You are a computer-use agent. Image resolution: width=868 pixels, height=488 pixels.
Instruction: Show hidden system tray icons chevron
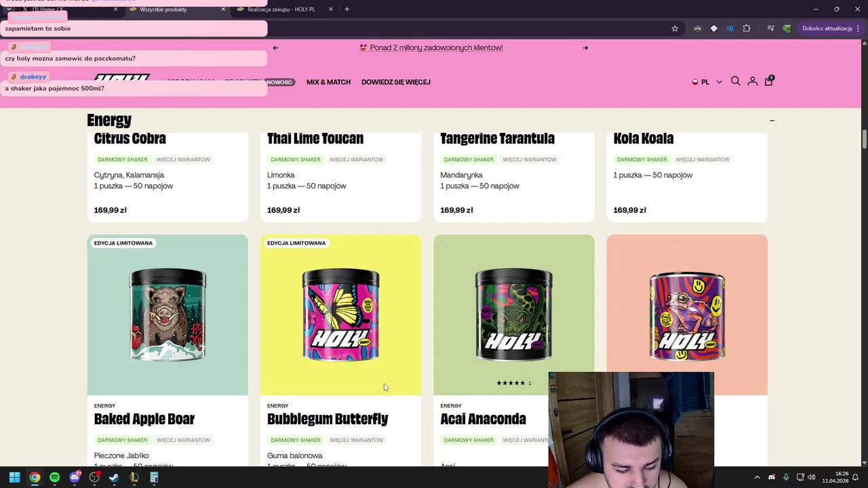[x=757, y=477]
